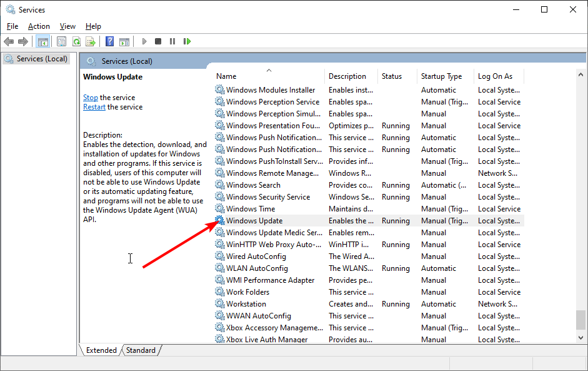Click the Windows Search gear icon
This screenshot has width=588, height=371.
pos(219,185)
